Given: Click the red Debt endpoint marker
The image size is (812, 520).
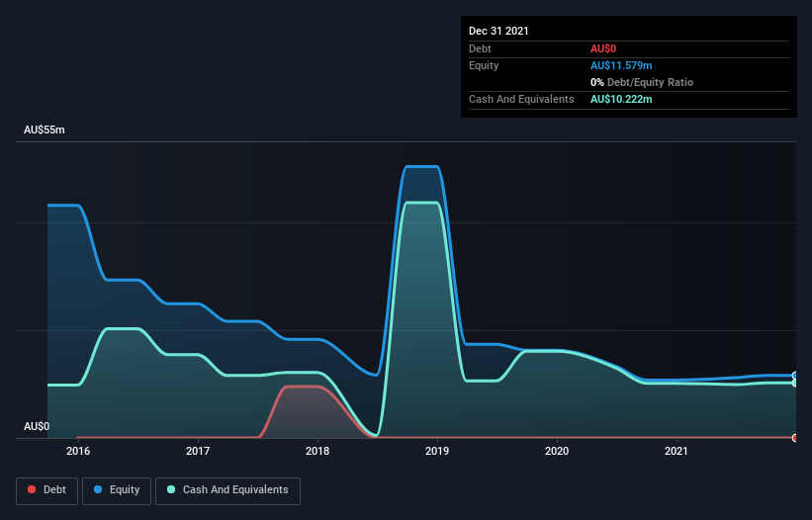Looking at the screenshot, I should point(795,438).
